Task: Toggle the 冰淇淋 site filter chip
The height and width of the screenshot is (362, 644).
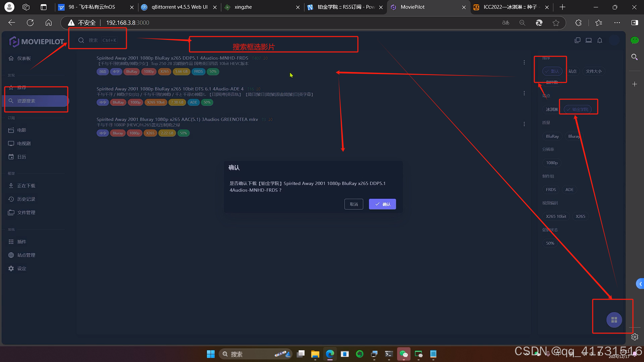Action: 551,110
